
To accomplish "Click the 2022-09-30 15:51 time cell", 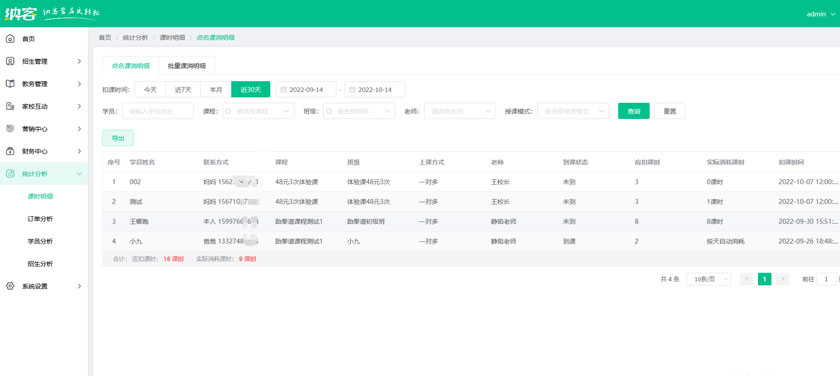I will pos(807,222).
